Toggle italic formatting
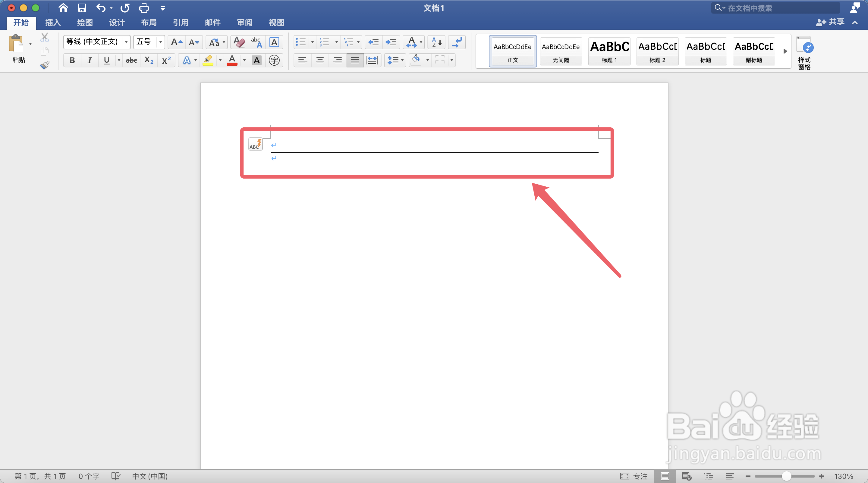 pos(89,60)
